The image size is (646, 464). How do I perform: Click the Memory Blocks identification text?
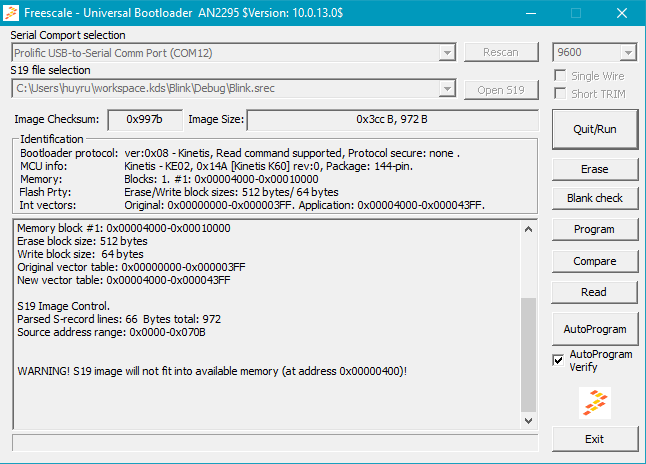click(x=221, y=179)
